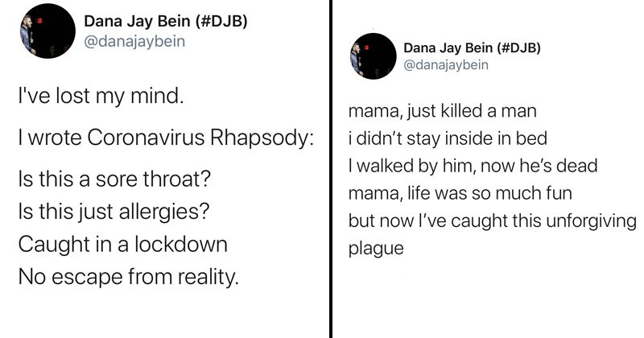
Task: Click "I wrote Coronavirus Rhapsody:" text
Action: pyautogui.click(x=166, y=138)
